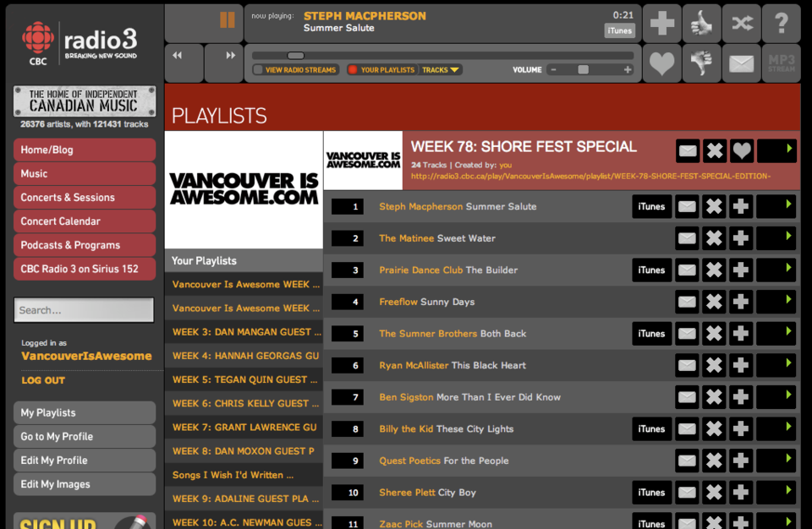The height and width of the screenshot is (529, 812).
Task: Toggle shuffle icon in the player
Action: click(x=742, y=24)
